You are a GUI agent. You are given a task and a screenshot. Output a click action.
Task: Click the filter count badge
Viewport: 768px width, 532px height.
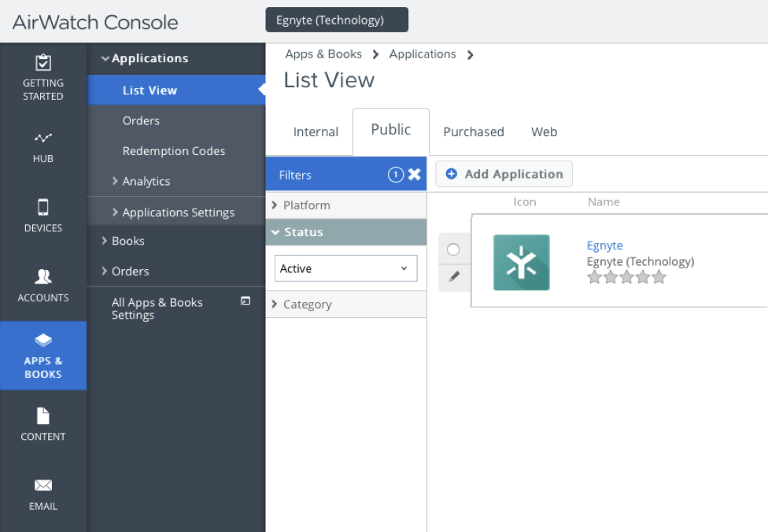(396, 175)
